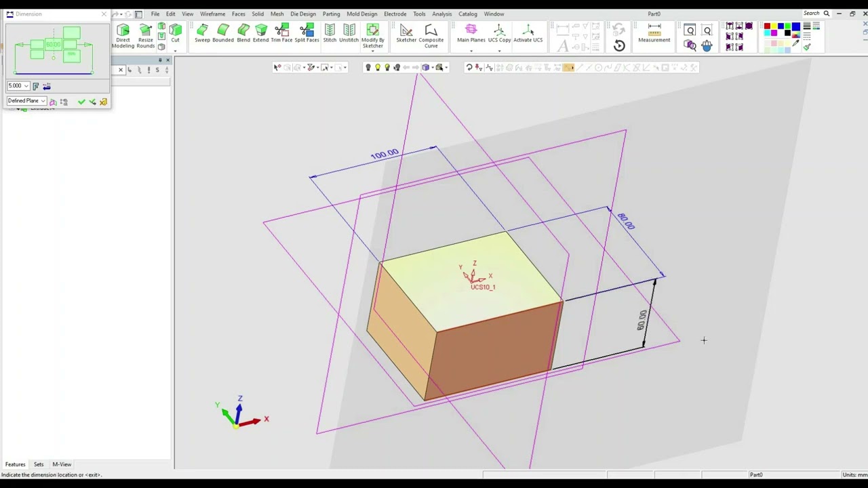
Task: Accept dimension with green checkmark
Action: click(x=81, y=102)
